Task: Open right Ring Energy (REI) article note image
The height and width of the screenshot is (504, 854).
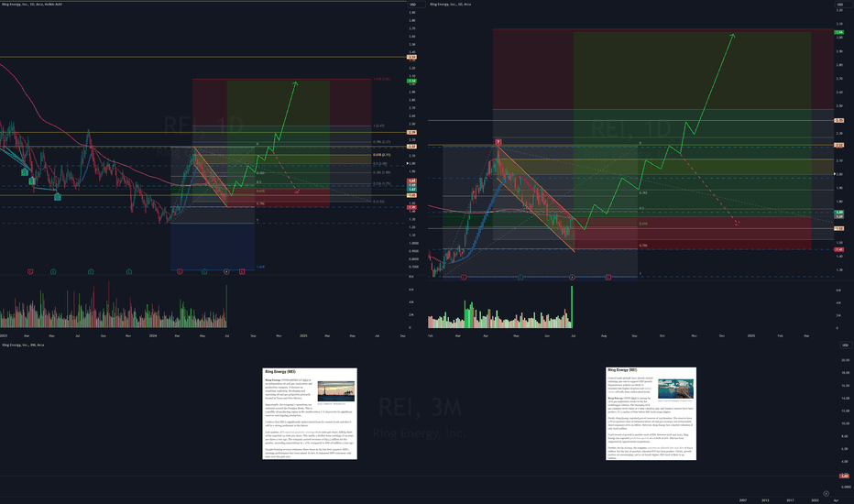Action: pos(651,413)
